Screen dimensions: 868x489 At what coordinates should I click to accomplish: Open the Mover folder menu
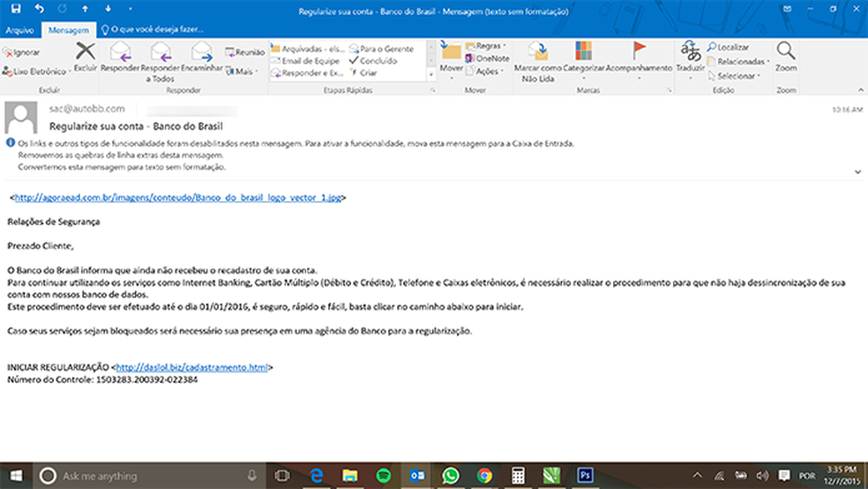point(451,61)
